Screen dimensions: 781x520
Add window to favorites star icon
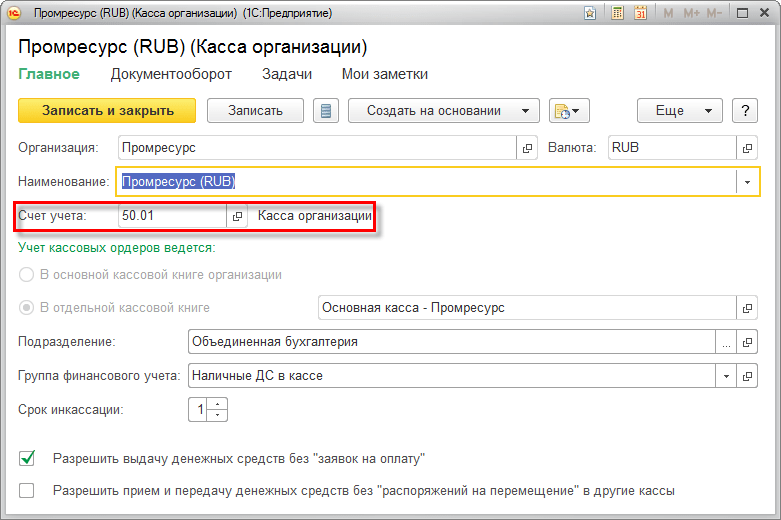[x=590, y=13]
